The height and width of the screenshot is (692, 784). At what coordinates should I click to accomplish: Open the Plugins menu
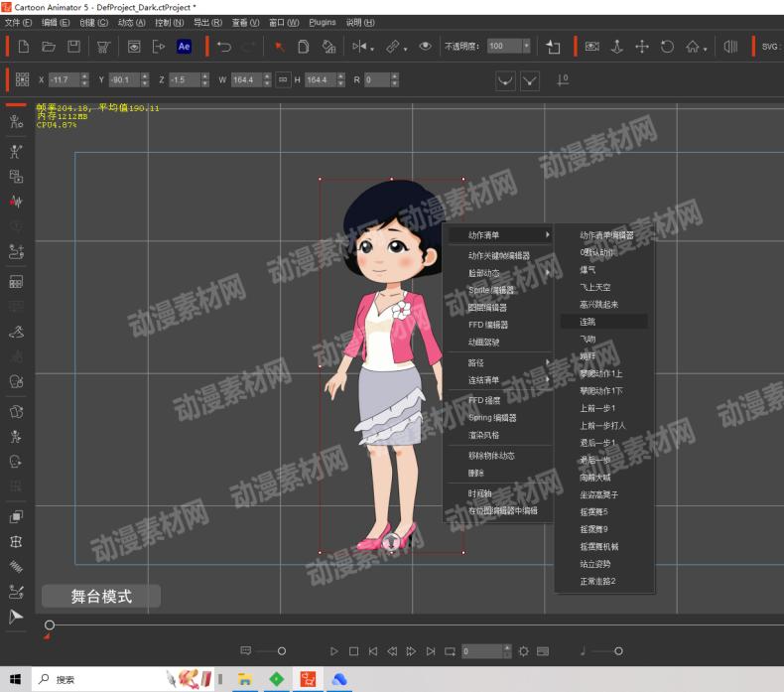click(322, 23)
